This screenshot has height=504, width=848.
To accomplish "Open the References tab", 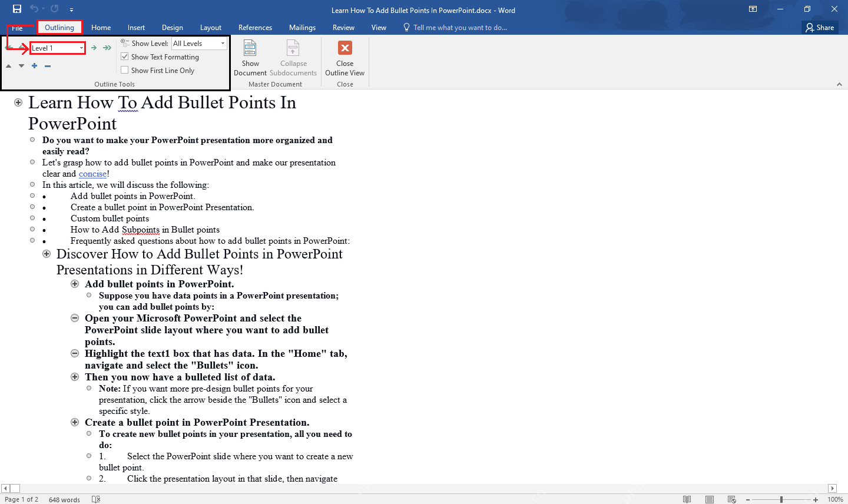I will click(x=255, y=28).
